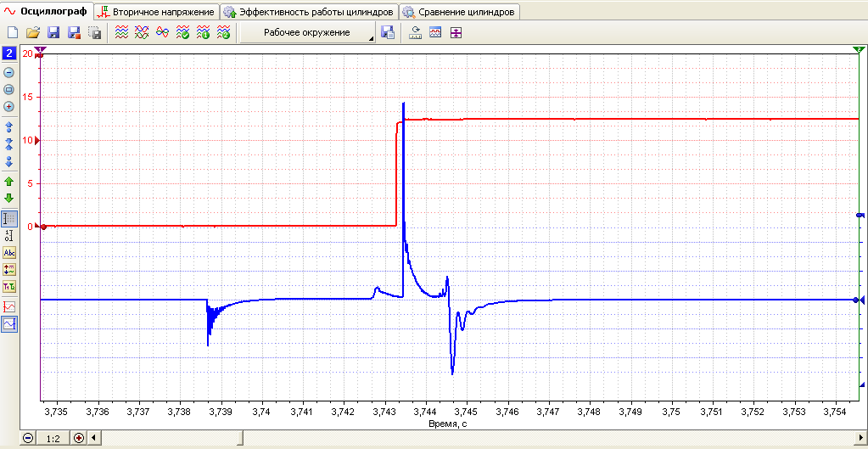This screenshot has width=868, height=449.
Task: Click the blue center up-down arrows icon
Action: 8,144
